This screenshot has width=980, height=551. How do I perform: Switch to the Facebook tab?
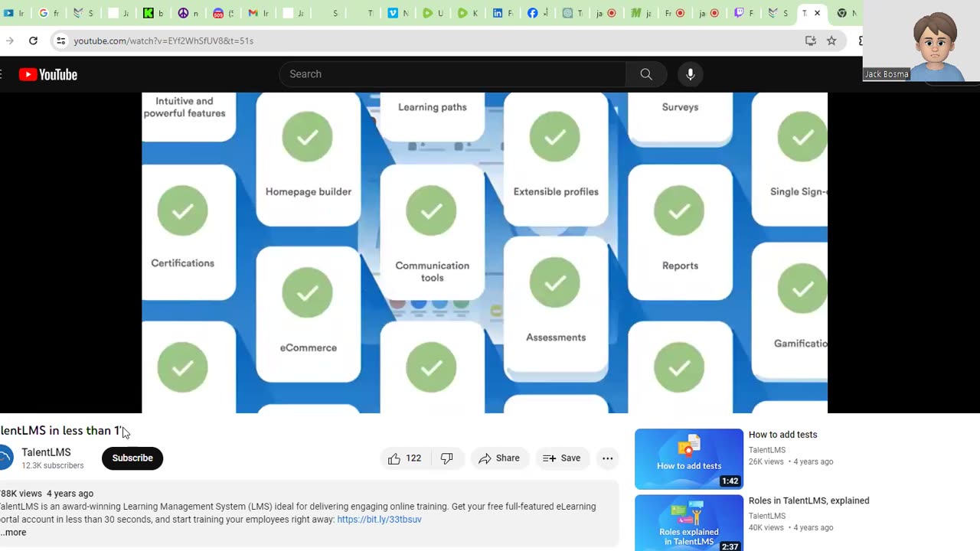tap(537, 13)
